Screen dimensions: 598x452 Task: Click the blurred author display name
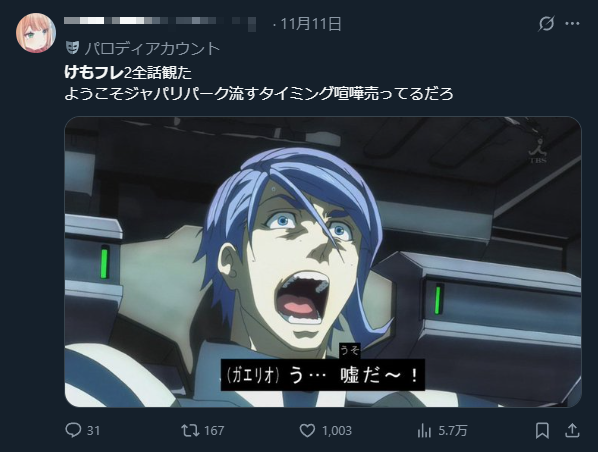(x=160, y=21)
